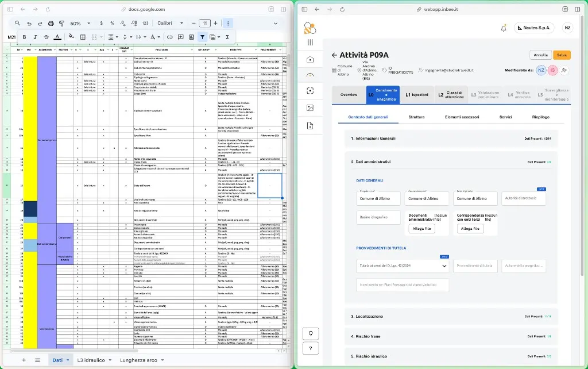This screenshot has width=588, height=369.
Task: Open the document icon in sidebar
Action: 310,126
